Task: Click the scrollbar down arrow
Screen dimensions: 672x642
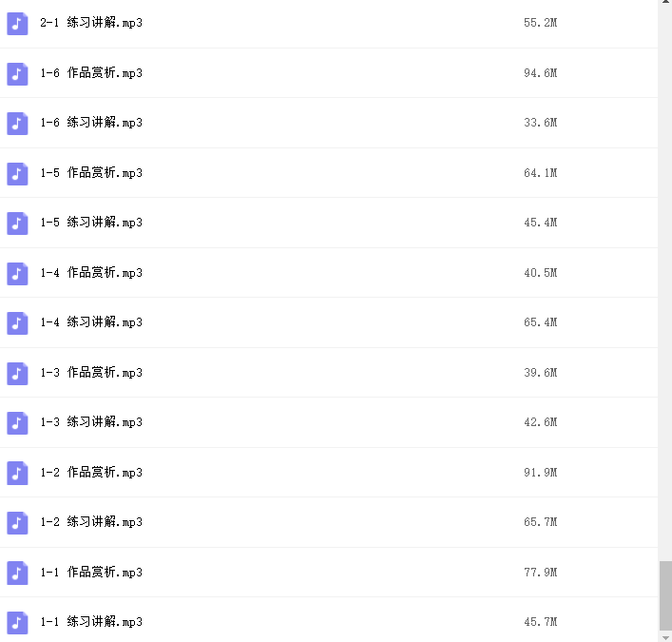Action: [665, 638]
